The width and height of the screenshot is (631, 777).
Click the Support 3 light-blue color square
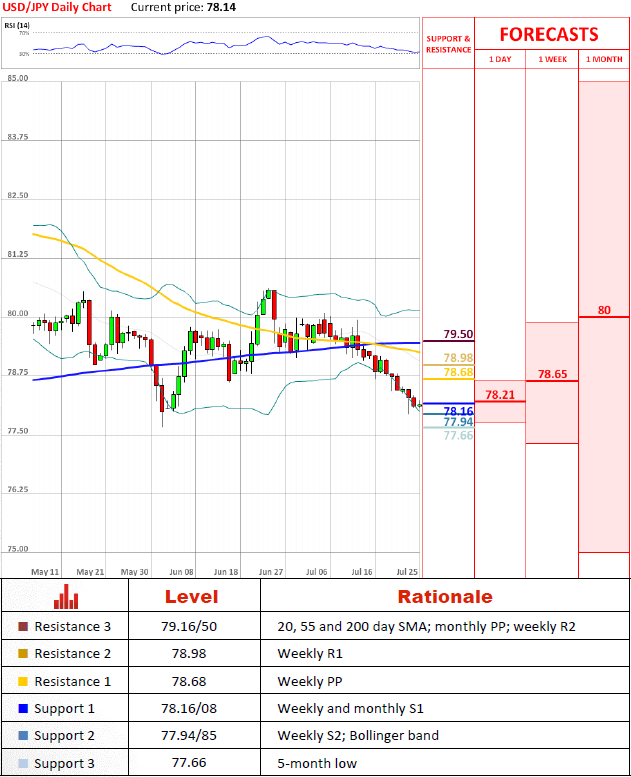(x=23, y=762)
